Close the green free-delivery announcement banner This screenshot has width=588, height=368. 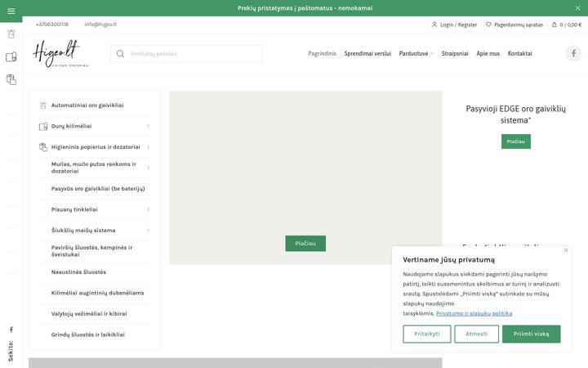pyautogui.click(x=577, y=8)
